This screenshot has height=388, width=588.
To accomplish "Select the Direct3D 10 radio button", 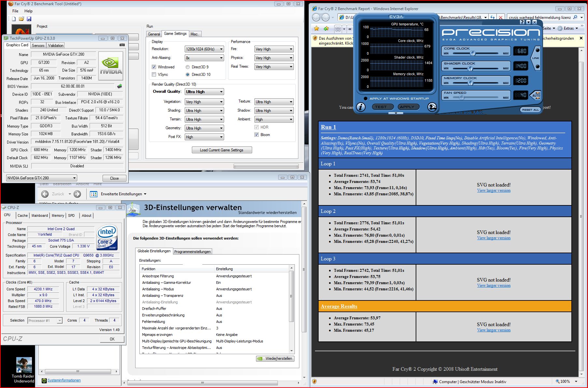I will [188, 75].
